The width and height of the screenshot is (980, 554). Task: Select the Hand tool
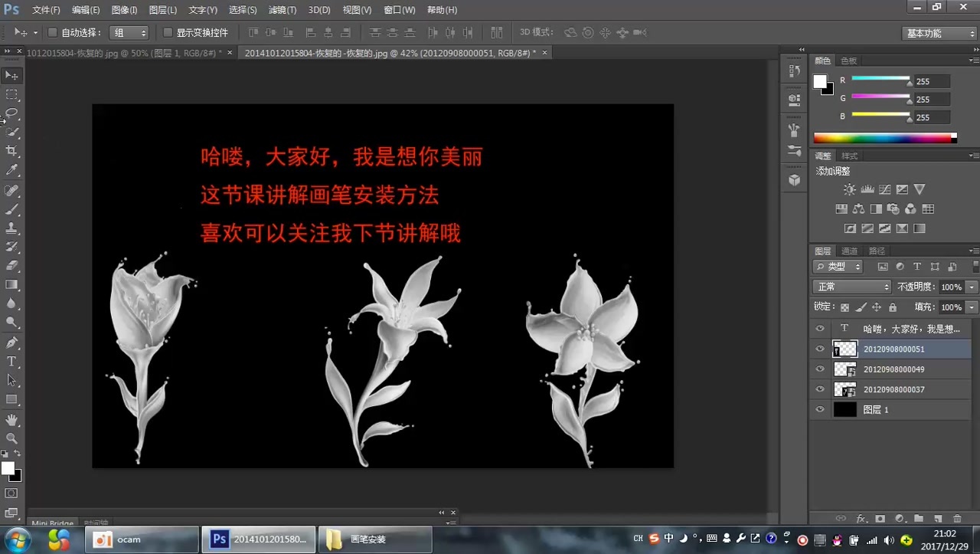tap(11, 420)
